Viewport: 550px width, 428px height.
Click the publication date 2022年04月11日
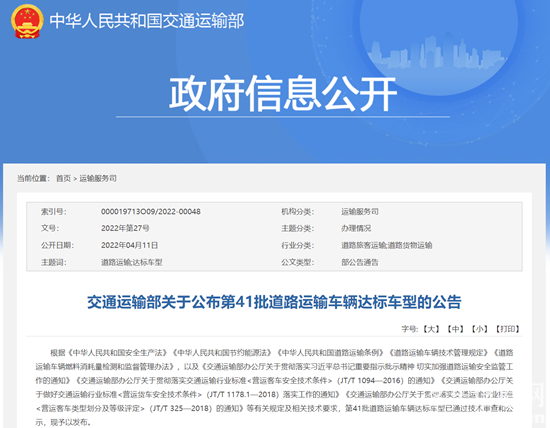click(x=129, y=245)
